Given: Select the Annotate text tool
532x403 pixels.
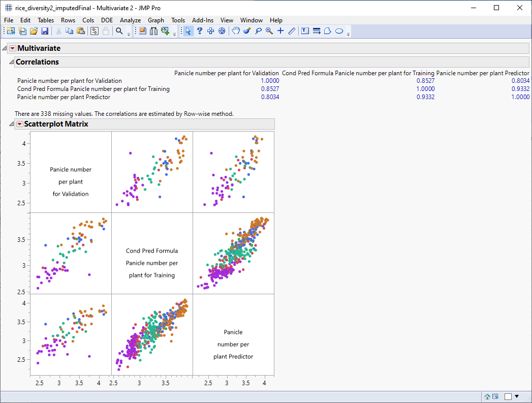Looking at the screenshot, I should point(305,32).
